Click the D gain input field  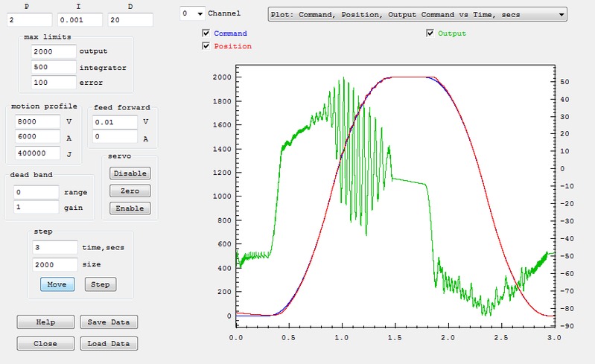coord(130,19)
